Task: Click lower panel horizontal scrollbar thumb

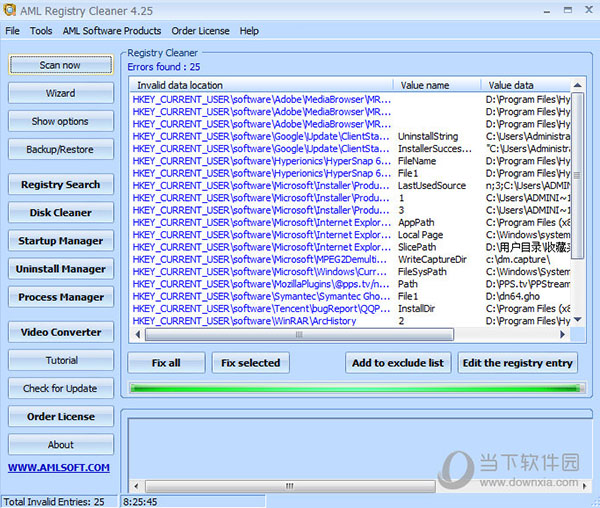Action: [x=290, y=486]
